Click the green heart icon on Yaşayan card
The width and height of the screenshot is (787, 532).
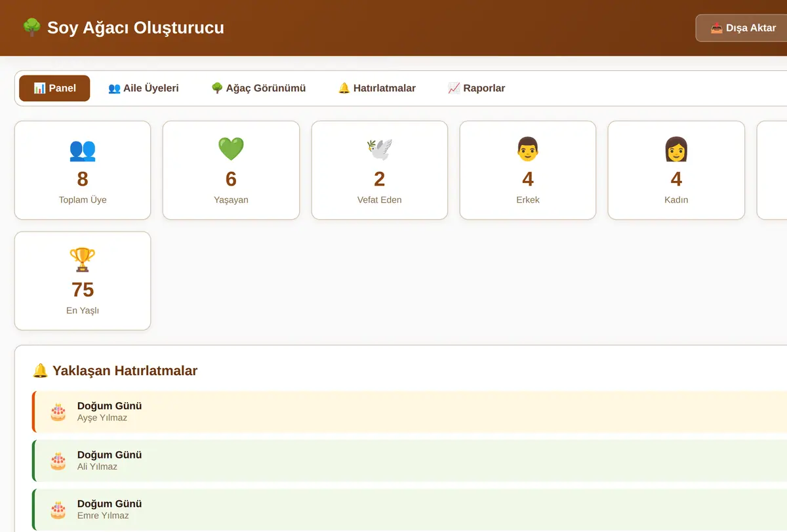[231, 150]
